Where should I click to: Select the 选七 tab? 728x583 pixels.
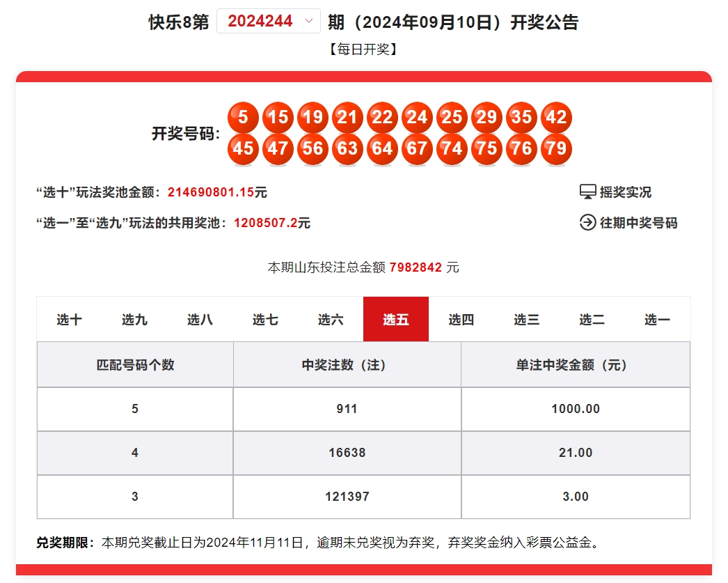point(265,319)
